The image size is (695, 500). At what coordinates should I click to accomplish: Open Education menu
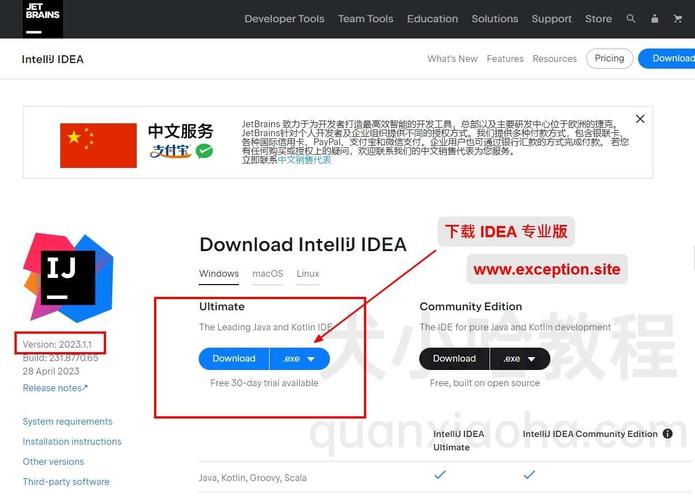click(x=432, y=19)
